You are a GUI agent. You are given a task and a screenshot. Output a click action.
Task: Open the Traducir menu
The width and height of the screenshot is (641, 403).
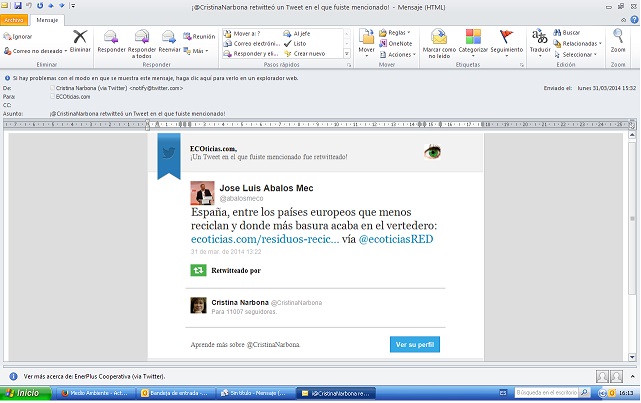click(x=540, y=43)
